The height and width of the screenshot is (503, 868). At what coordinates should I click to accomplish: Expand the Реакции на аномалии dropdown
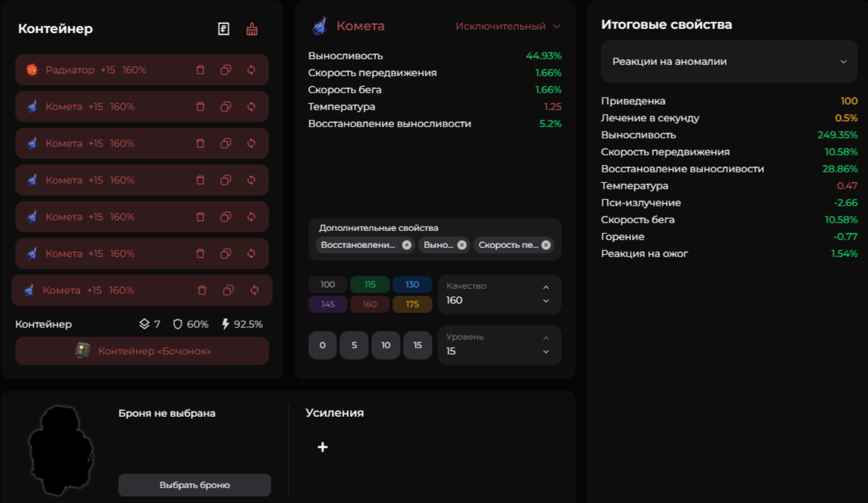pos(729,61)
